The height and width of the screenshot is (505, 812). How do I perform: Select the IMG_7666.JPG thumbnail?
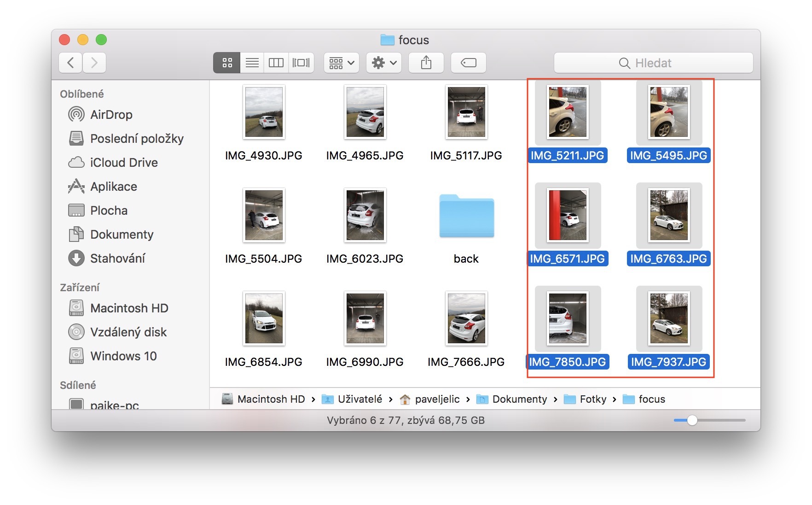[466, 318]
